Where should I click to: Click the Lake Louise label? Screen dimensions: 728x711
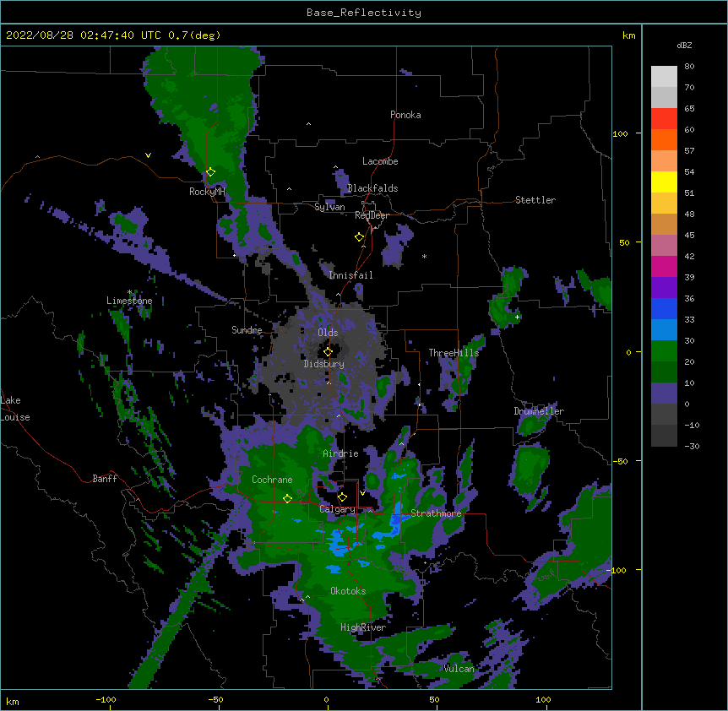point(14,409)
